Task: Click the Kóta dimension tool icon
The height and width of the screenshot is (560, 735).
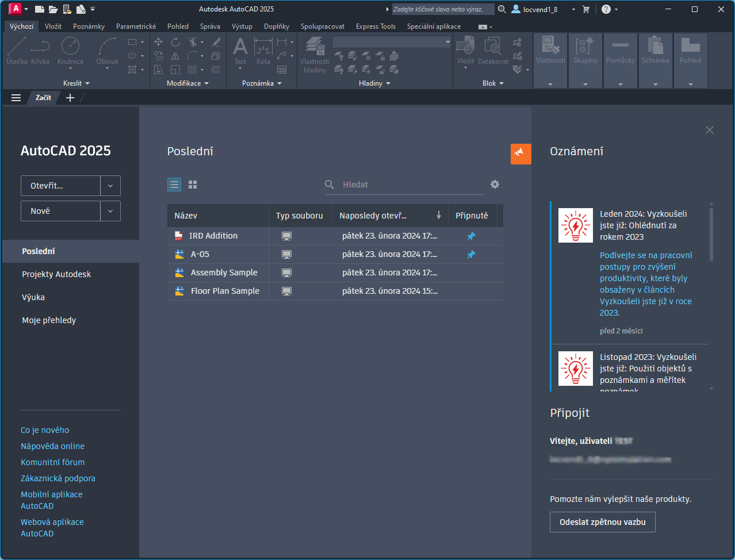Action: click(x=263, y=46)
